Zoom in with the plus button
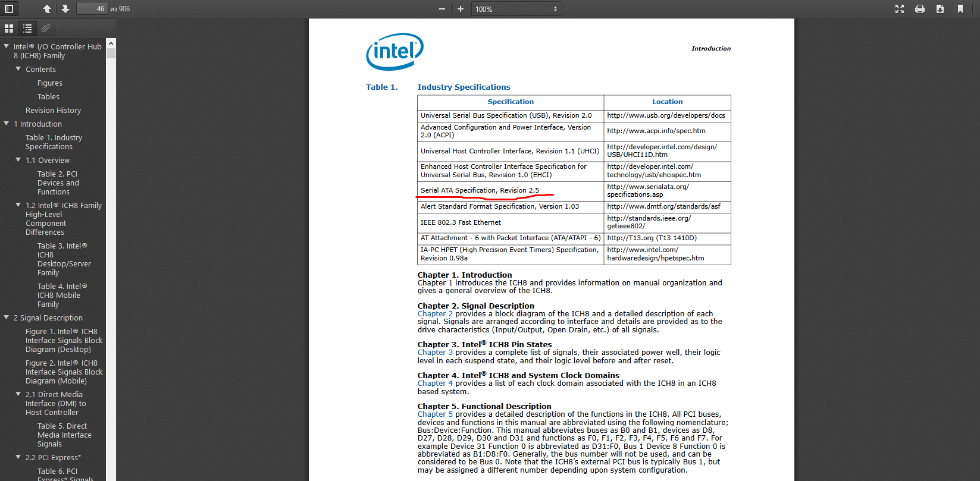Viewport: 980px width, 481px height. (x=460, y=9)
